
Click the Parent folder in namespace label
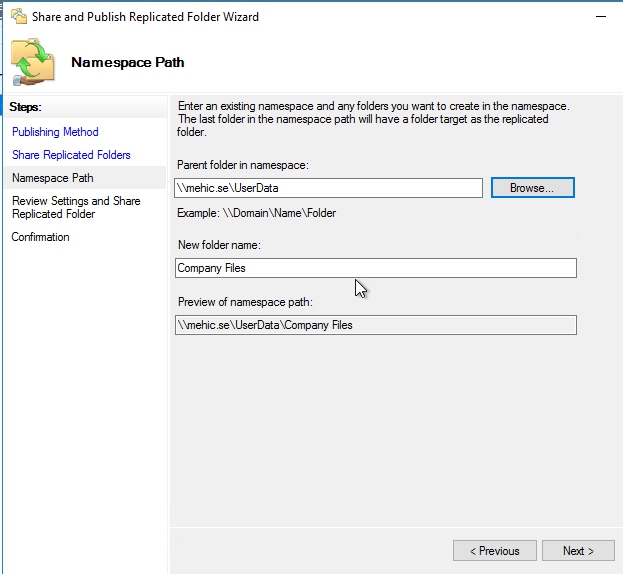point(242,164)
